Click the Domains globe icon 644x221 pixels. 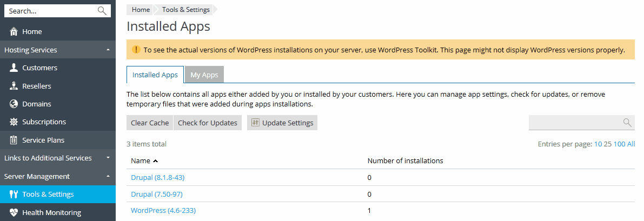(14, 104)
